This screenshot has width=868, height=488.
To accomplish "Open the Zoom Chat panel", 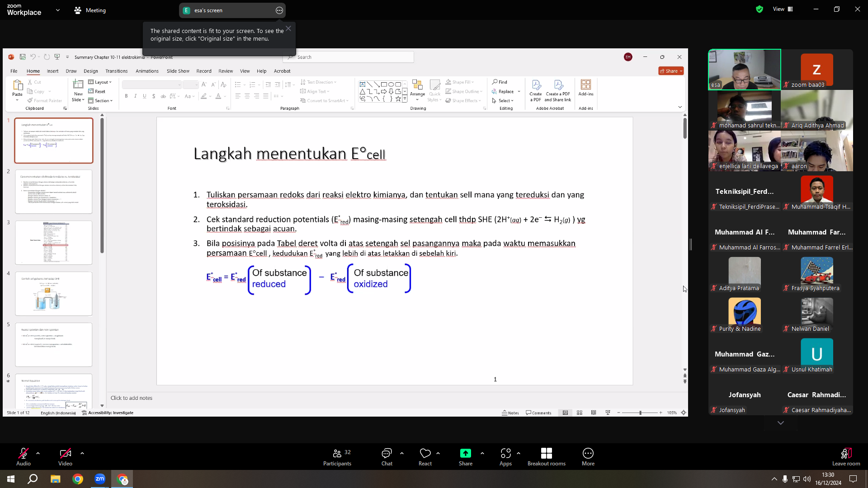I will 387,456.
